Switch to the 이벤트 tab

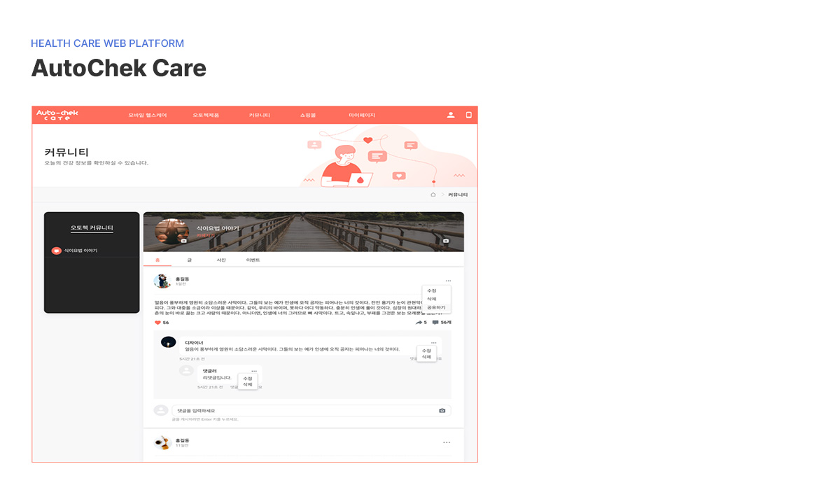pyautogui.click(x=253, y=260)
